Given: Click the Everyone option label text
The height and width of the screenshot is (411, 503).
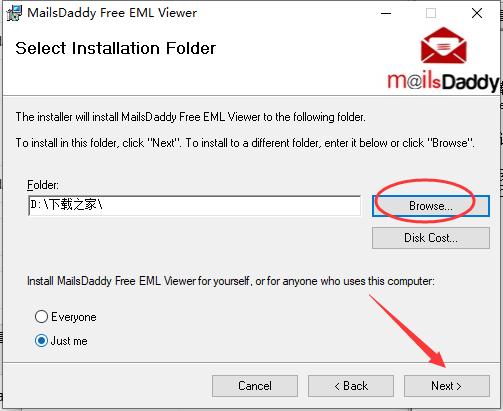Looking at the screenshot, I should pos(74,317).
